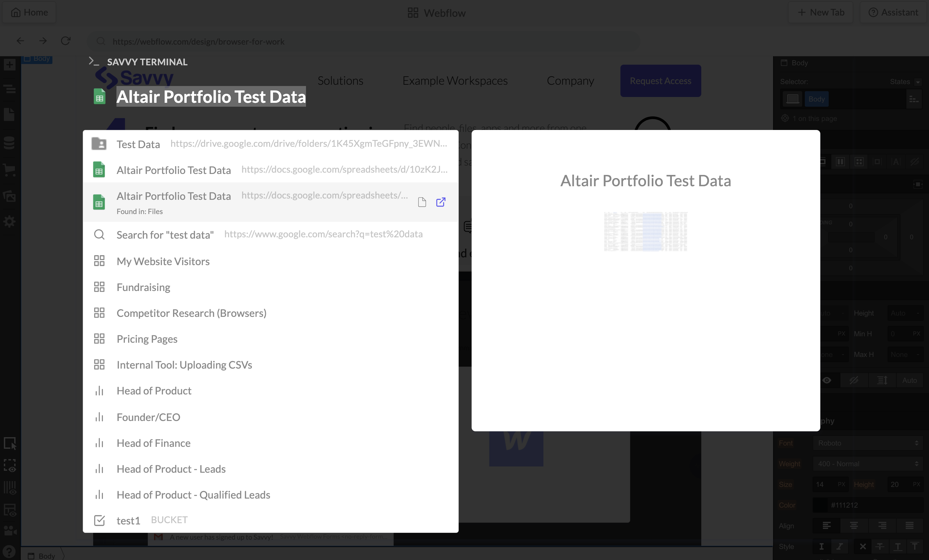Open the Webflow help question icon
The height and width of the screenshot is (560, 929).
coord(9,552)
